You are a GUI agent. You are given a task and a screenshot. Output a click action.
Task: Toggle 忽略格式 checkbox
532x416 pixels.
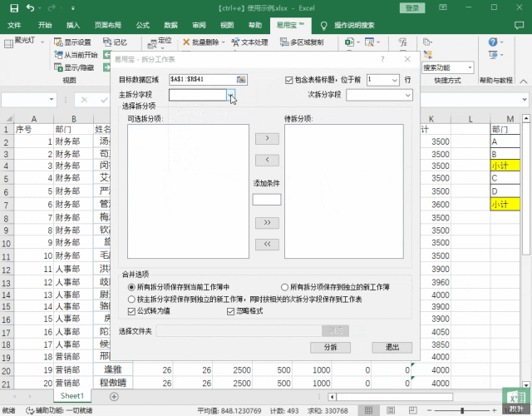231,311
